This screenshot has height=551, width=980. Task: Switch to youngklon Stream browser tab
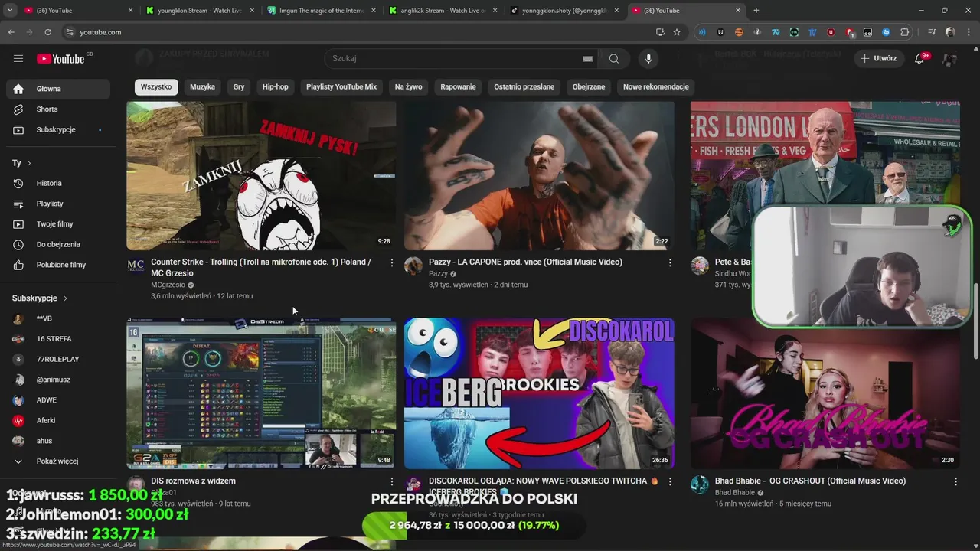coord(199,11)
